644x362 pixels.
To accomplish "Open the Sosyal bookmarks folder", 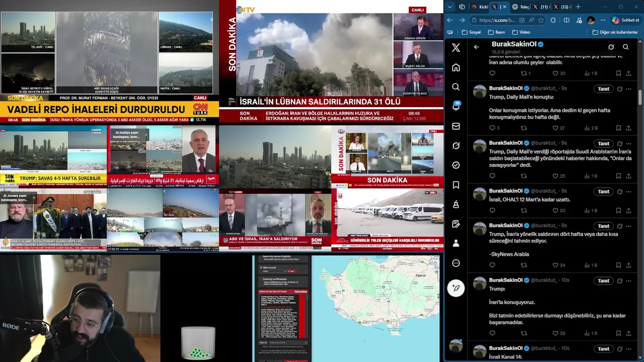I will [471, 32].
